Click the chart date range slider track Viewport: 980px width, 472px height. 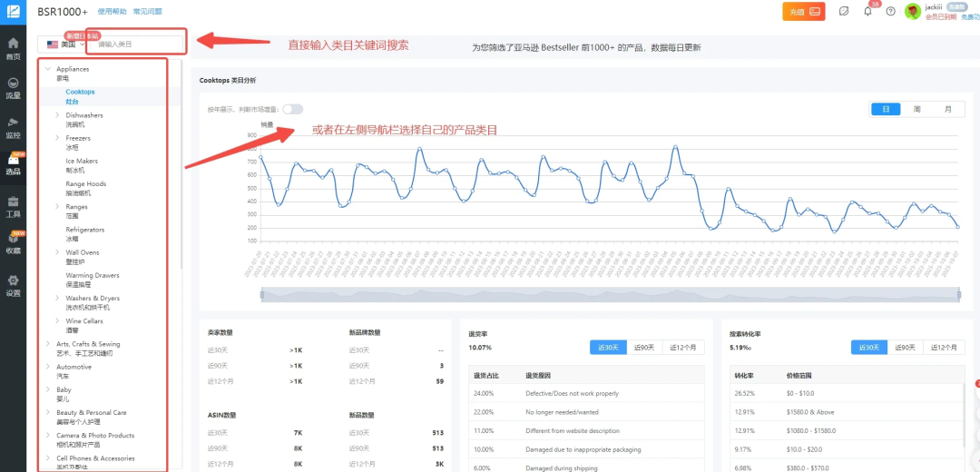[610, 294]
